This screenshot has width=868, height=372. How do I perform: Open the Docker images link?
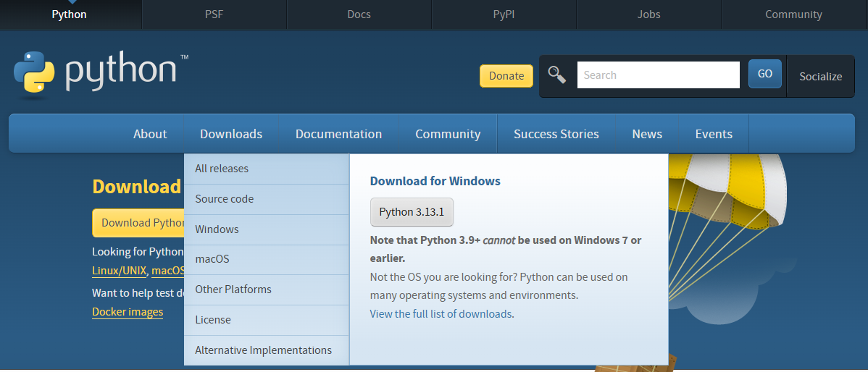(128, 312)
